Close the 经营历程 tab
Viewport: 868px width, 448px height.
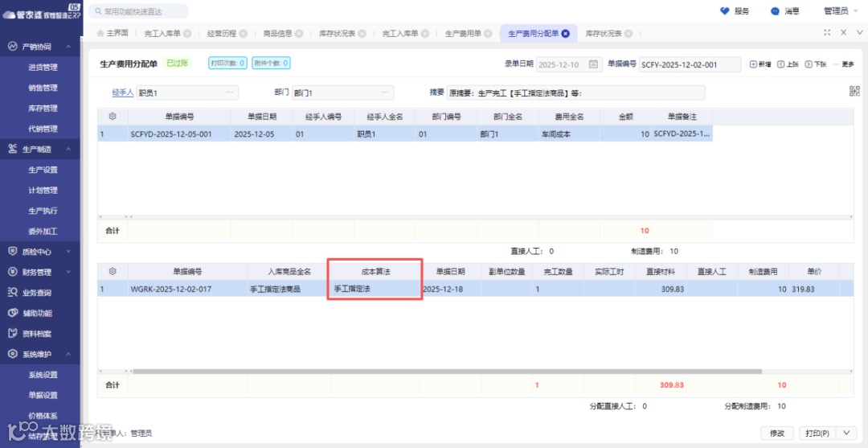pos(244,33)
